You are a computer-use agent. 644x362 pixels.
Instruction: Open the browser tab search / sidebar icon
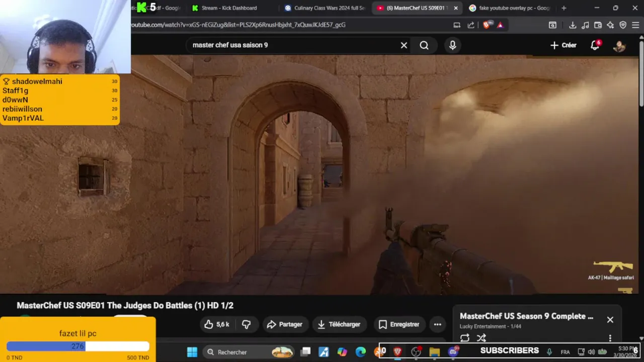(x=552, y=25)
